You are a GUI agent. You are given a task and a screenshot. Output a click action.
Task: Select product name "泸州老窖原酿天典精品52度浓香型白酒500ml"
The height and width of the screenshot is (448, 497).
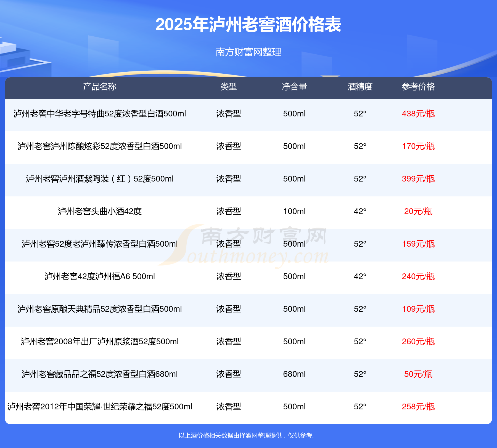[x=100, y=309]
